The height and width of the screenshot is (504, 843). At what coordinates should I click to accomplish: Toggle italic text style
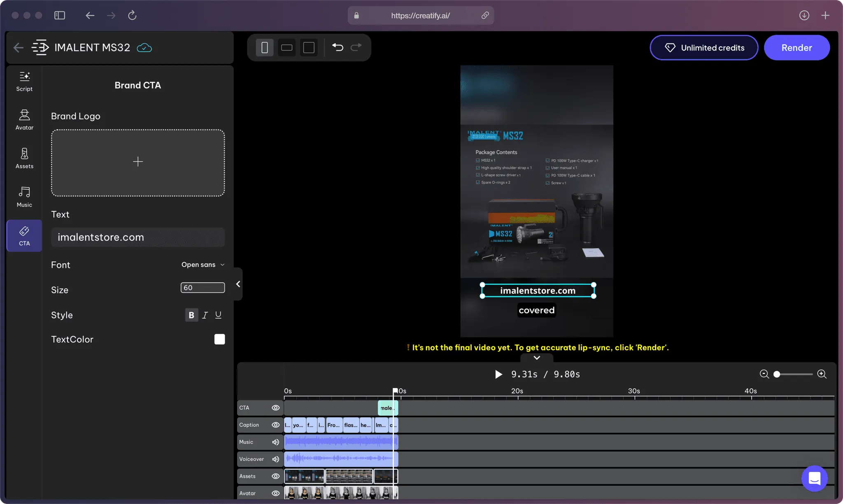[205, 315]
